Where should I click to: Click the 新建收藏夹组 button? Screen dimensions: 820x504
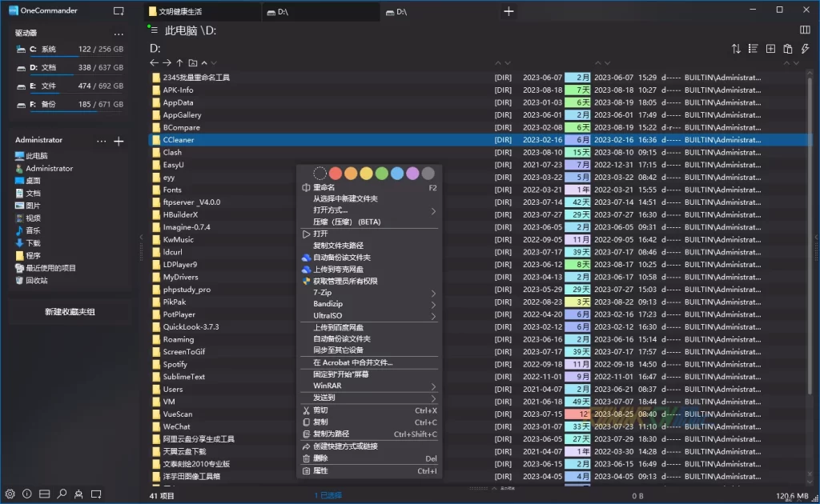point(70,312)
